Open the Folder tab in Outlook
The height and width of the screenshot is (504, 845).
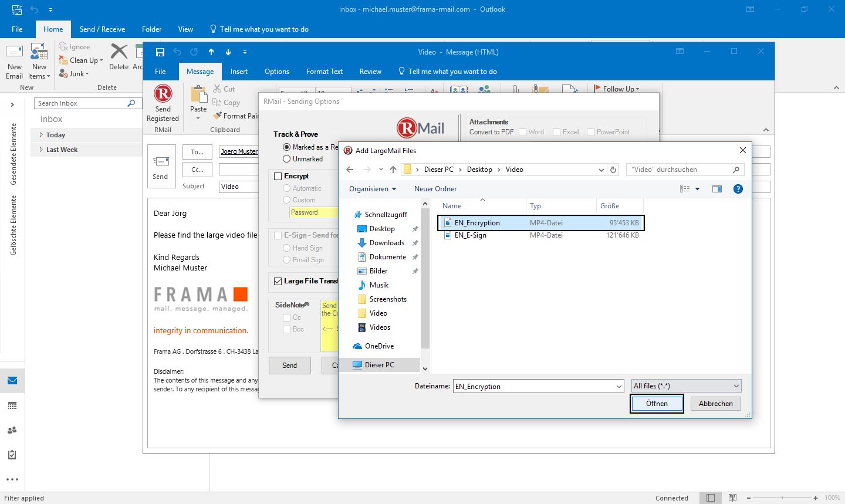pyautogui.click(x=151, y=29)
